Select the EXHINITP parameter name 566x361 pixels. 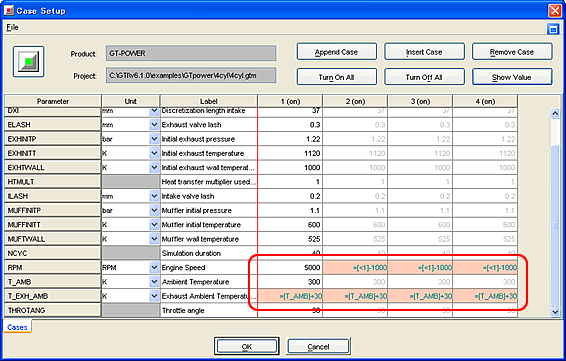pyautogui.click(x=52, y=139)
